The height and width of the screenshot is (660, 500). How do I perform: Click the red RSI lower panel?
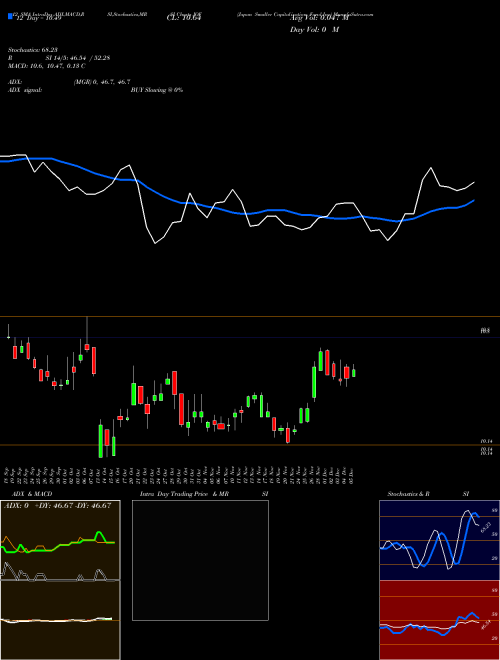coord(439,620)
